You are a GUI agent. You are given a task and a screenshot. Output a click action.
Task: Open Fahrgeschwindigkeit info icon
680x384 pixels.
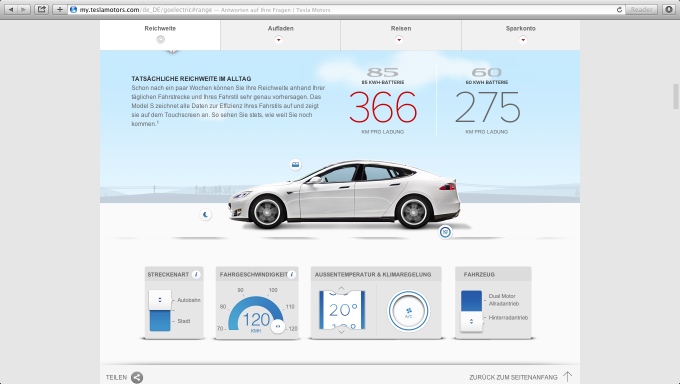(x=292, y=274)
